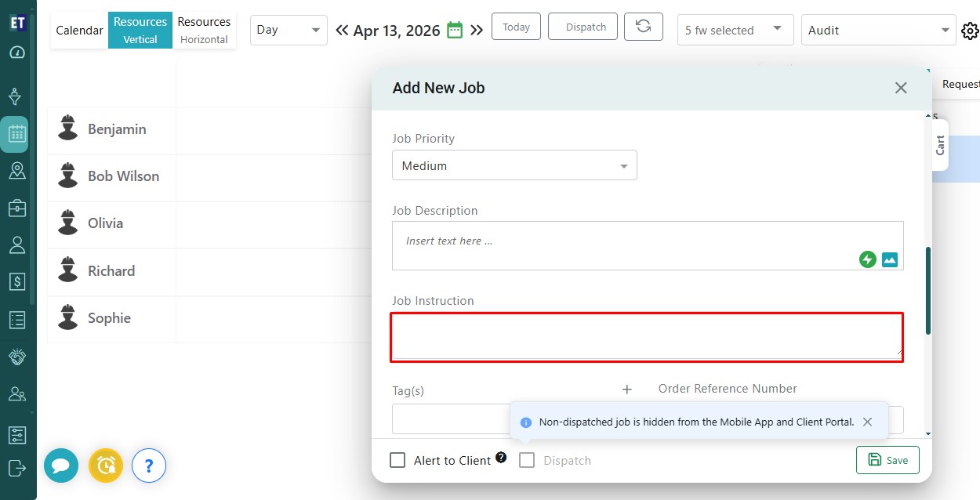Click the yellow alarm reminder icon
Image resolution: width=980 pixels, height=500 pixels.
click(105, 466)
